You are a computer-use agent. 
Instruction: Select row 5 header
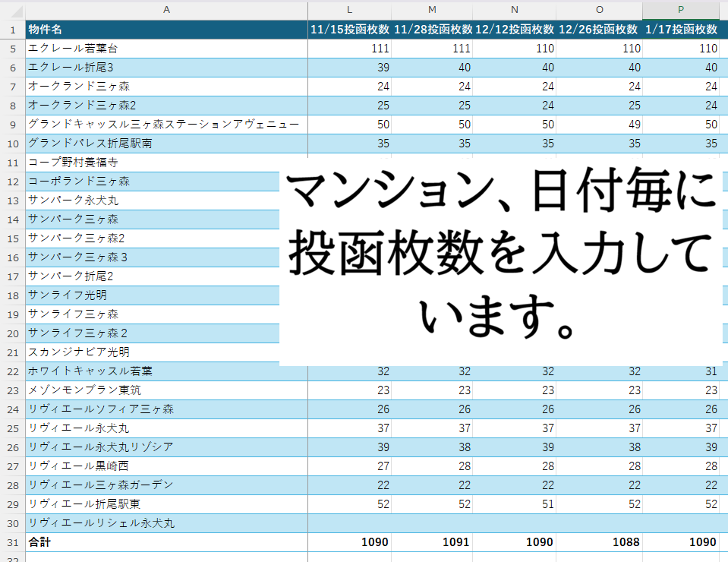(13, 49)
